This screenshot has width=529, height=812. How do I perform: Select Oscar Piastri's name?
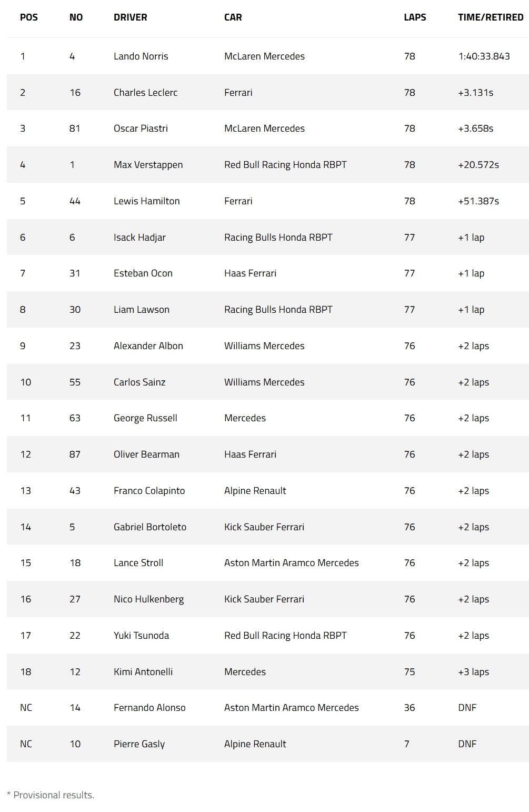(141, 128)
